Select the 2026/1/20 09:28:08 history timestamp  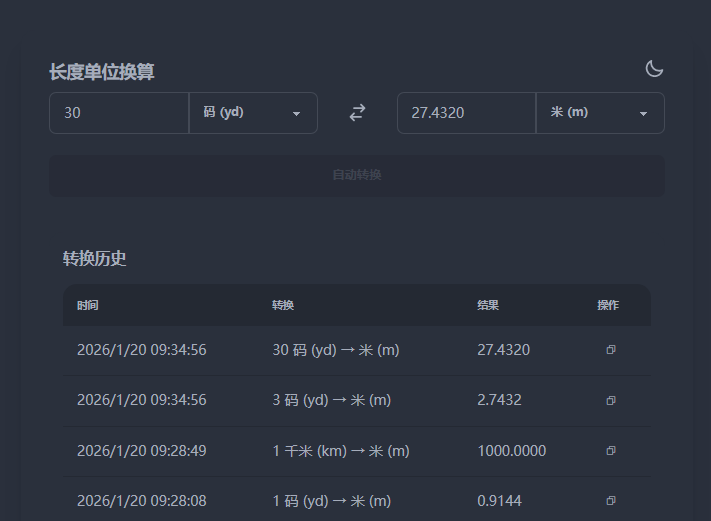click(141, 501)
